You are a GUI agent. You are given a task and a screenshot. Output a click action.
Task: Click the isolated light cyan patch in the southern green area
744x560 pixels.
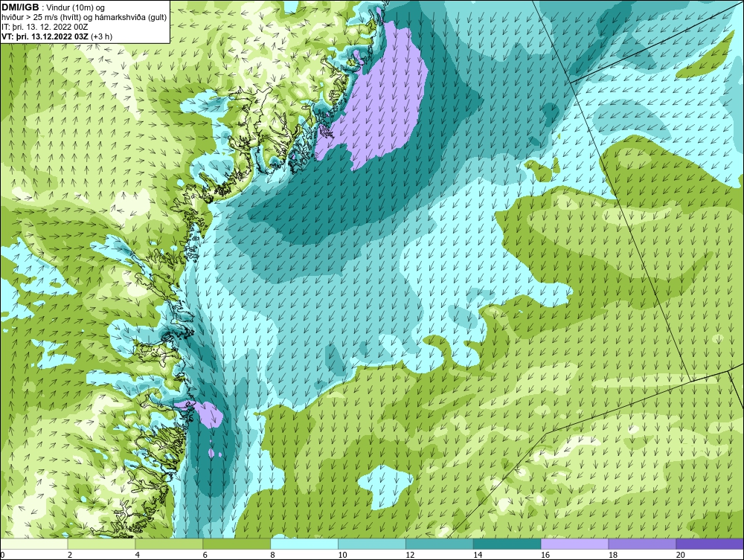385,486
